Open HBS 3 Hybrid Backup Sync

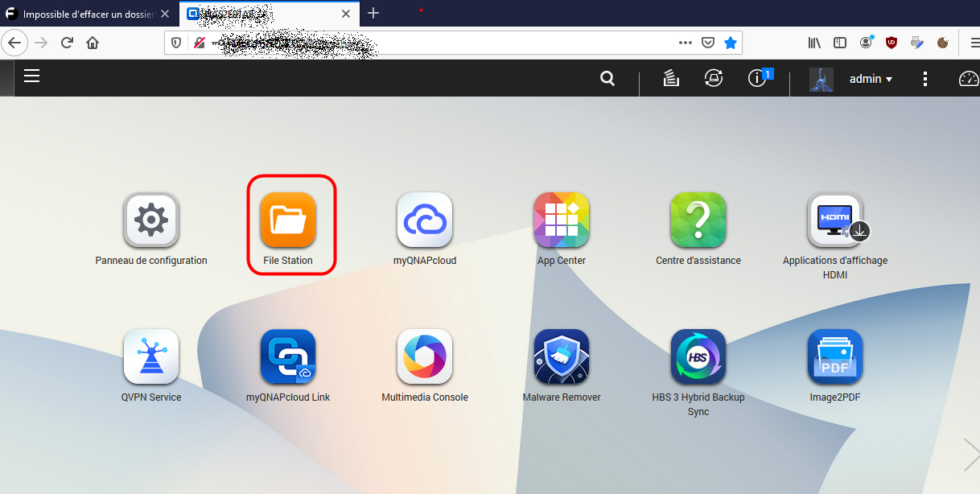[x=698, y=356]
